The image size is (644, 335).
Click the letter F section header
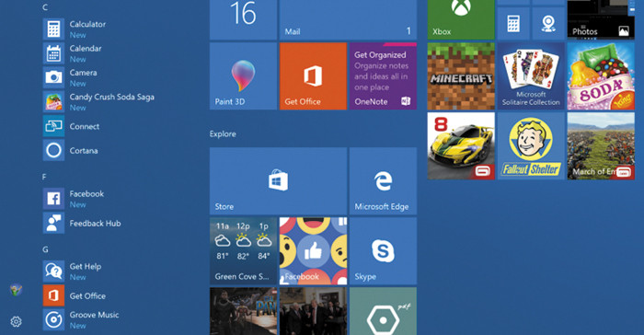44,177
